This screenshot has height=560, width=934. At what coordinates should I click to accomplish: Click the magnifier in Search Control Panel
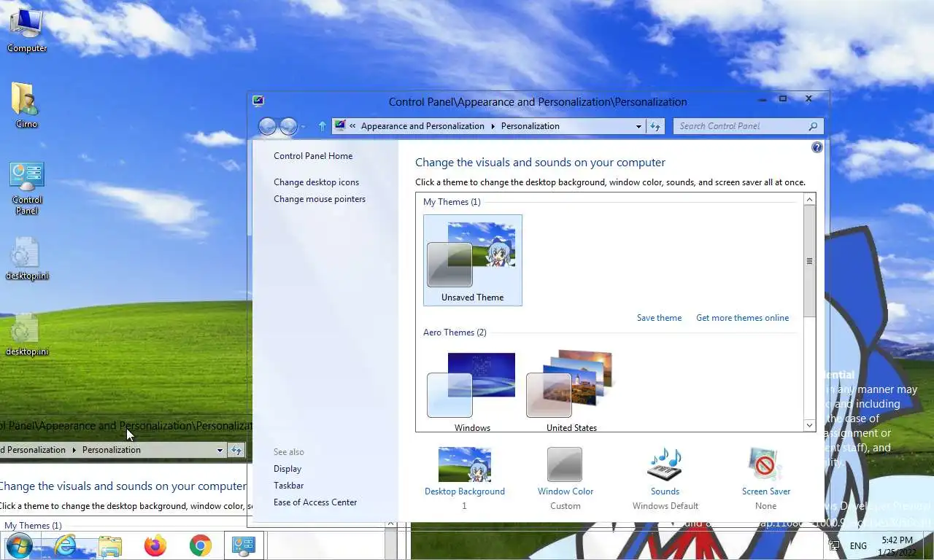pos(813,126)
